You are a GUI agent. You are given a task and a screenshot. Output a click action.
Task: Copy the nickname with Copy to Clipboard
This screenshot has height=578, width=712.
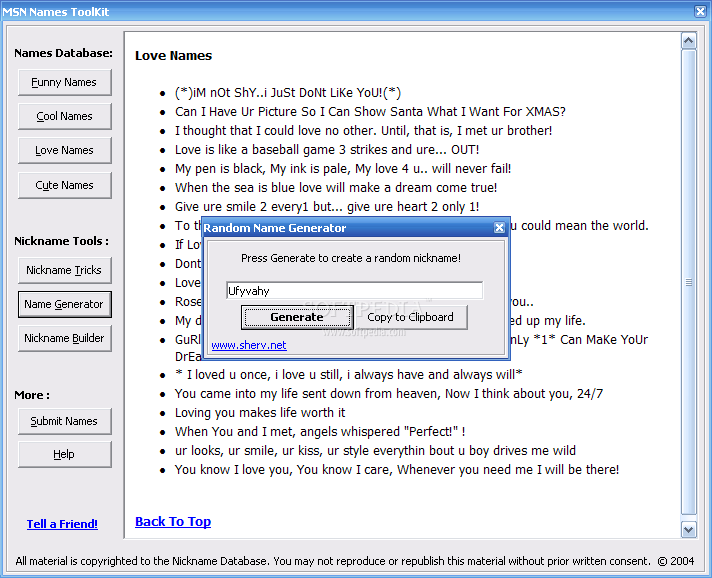click(x=410, y=317)
